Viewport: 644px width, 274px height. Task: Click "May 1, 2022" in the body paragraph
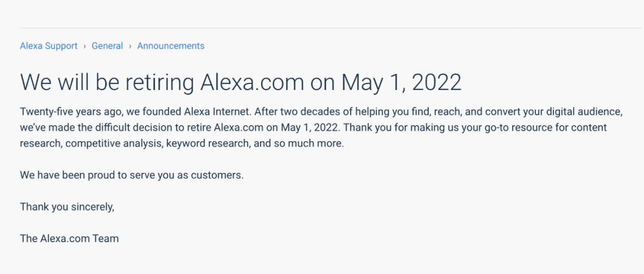coord(309,128)
